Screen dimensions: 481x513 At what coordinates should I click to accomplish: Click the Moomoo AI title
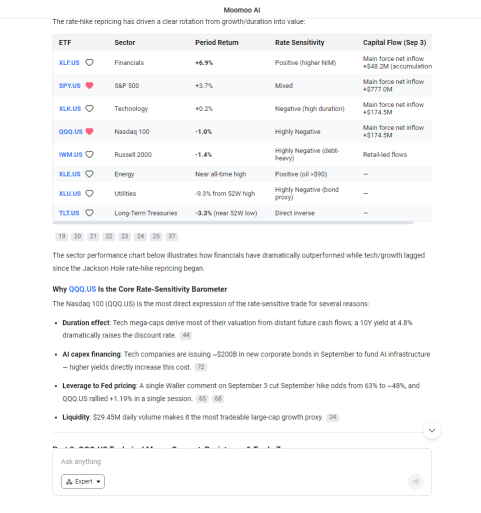click(x=242, y=10)
